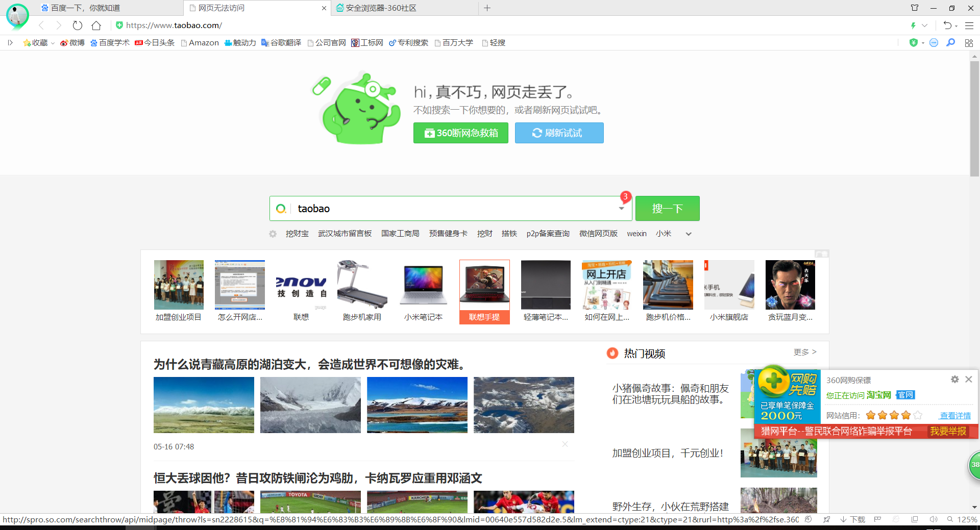Click the status bar flag icon
The width and height of the screenshot is (980, 530).
pos(877,519)
